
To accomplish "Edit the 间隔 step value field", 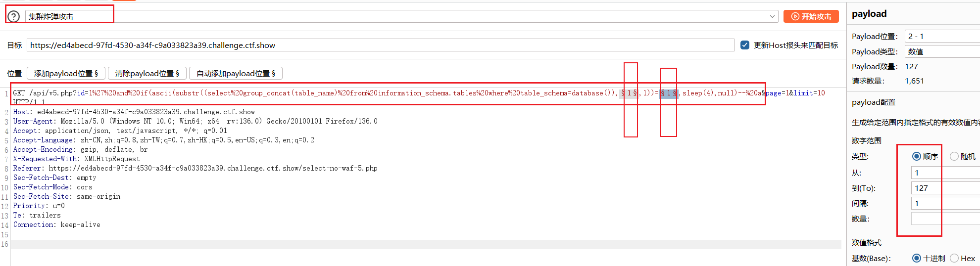I will (x=945, y=203).
